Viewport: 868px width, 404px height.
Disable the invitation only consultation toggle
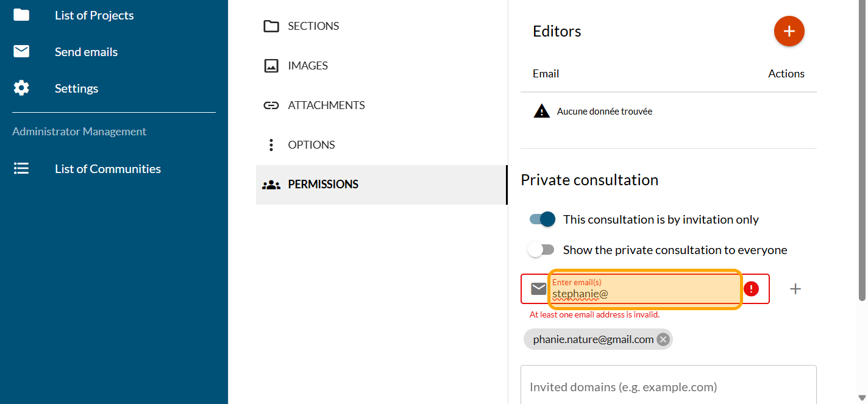[542, 219]
